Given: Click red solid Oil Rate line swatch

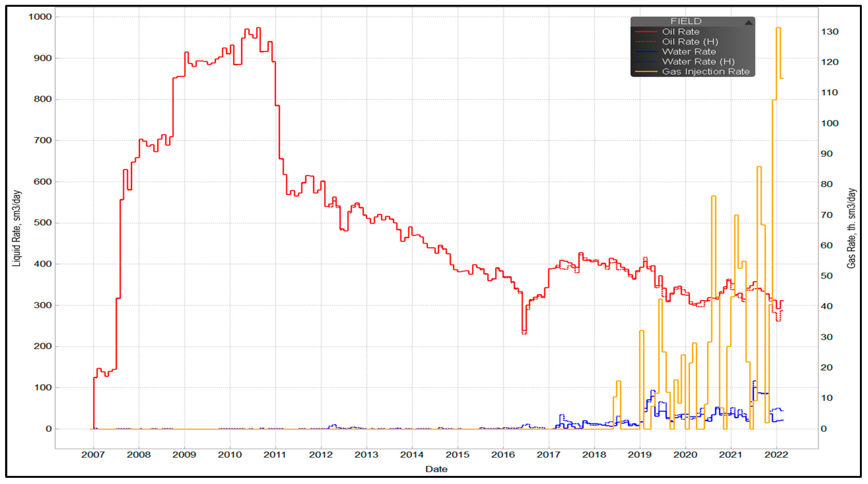Looking at the screenshot, I should click(x=646, y=32).
